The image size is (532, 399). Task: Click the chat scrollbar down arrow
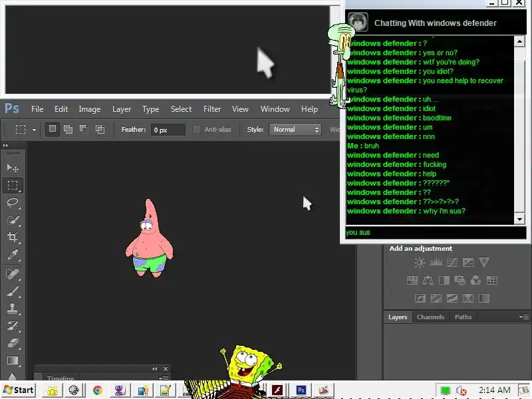pyautogui.click(x=519, y=219)
